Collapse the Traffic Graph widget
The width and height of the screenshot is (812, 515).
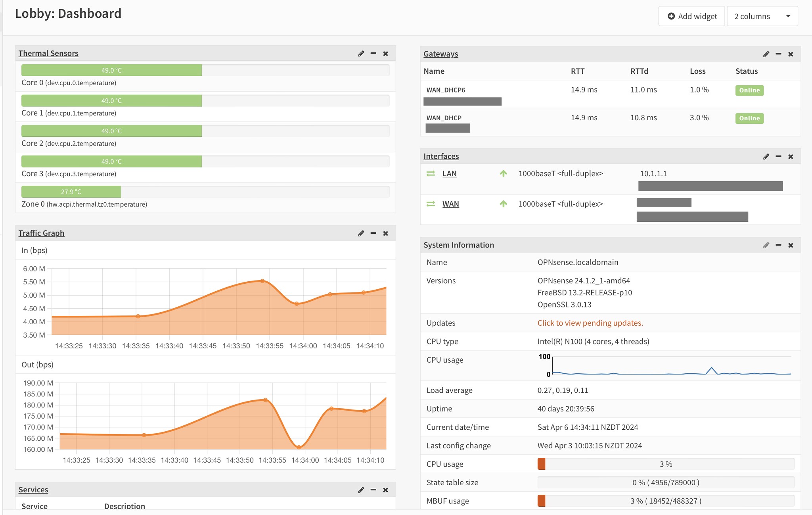click(373, 233)
